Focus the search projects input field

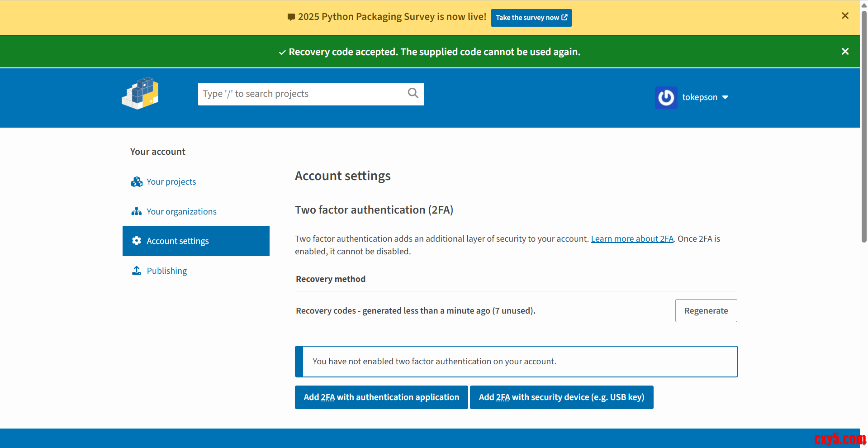tap(301, 94)
